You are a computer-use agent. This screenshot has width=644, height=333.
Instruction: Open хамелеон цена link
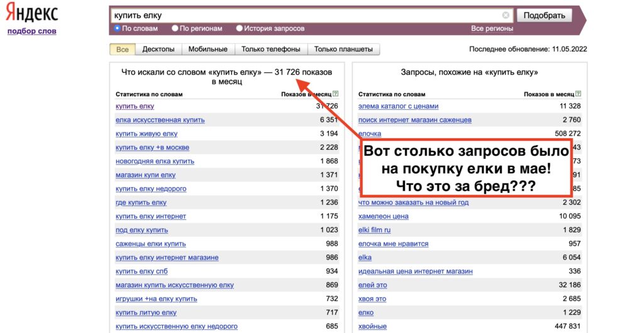pyautogui.click(x=383, y=216)
